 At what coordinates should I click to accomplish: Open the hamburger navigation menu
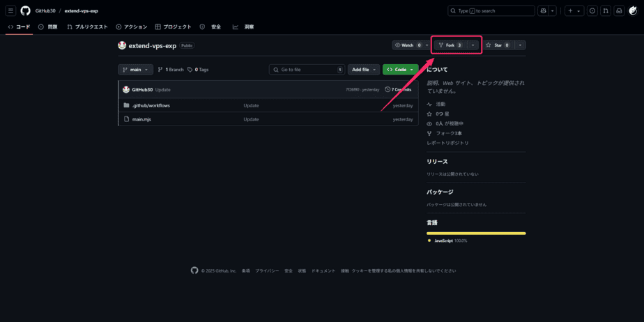[10, 10]
